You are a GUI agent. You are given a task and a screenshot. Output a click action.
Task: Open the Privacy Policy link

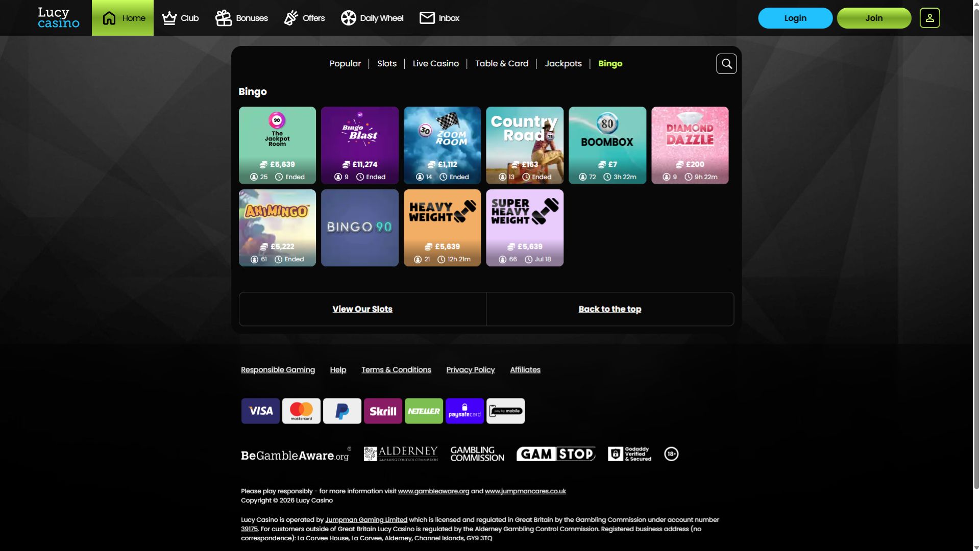point(471,370)
